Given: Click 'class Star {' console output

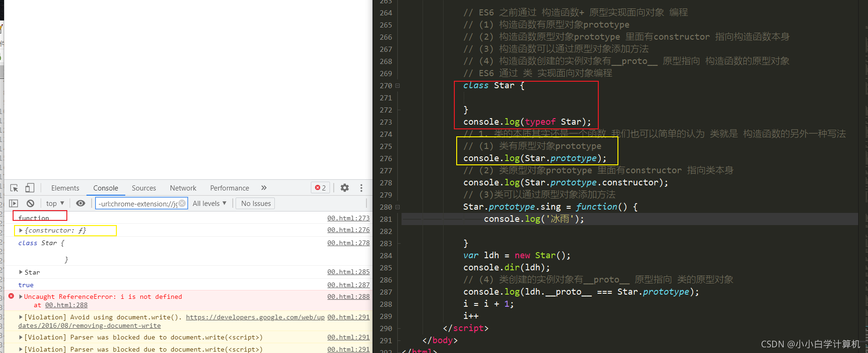Looking at the screenshot, I should [x=41, y=243].
